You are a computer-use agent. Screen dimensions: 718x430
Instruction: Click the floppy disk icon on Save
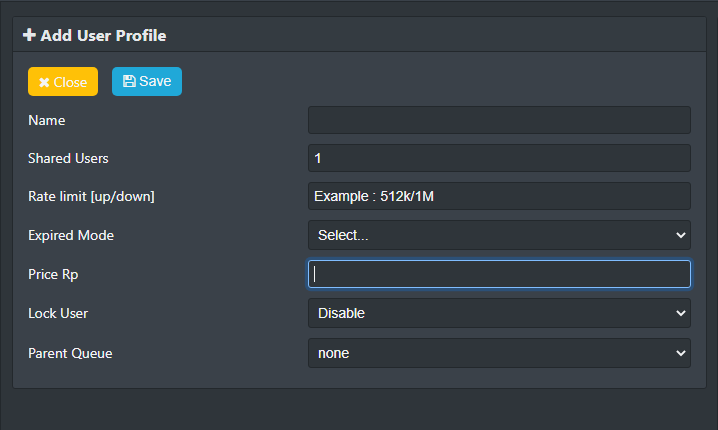pyautogui.click(x=129, y=82)
